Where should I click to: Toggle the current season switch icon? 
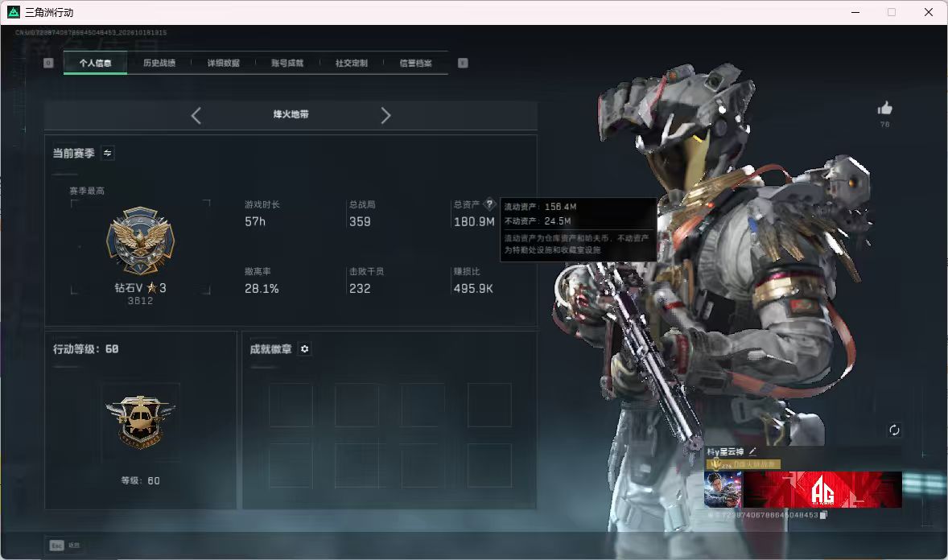(x=108, y=153)
